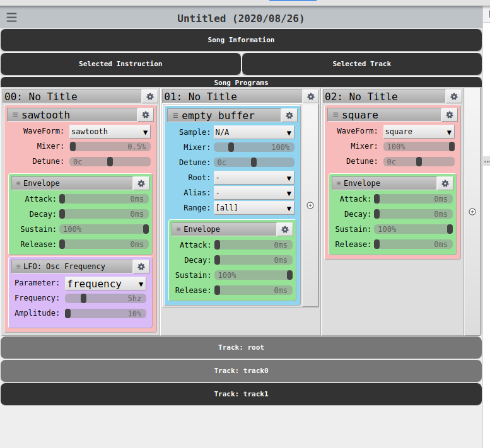Click the LFO Frequency 5hz slider
490x448 pixels.
click(105, 299)
